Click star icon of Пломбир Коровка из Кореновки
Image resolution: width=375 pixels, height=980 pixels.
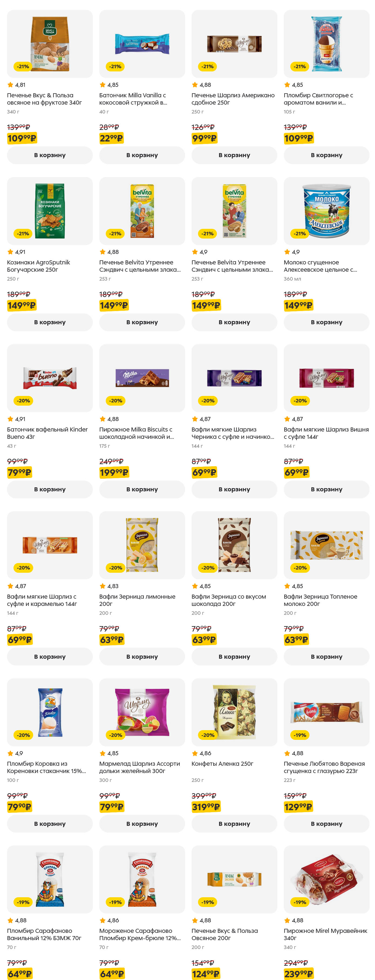(x=10, y=753)
